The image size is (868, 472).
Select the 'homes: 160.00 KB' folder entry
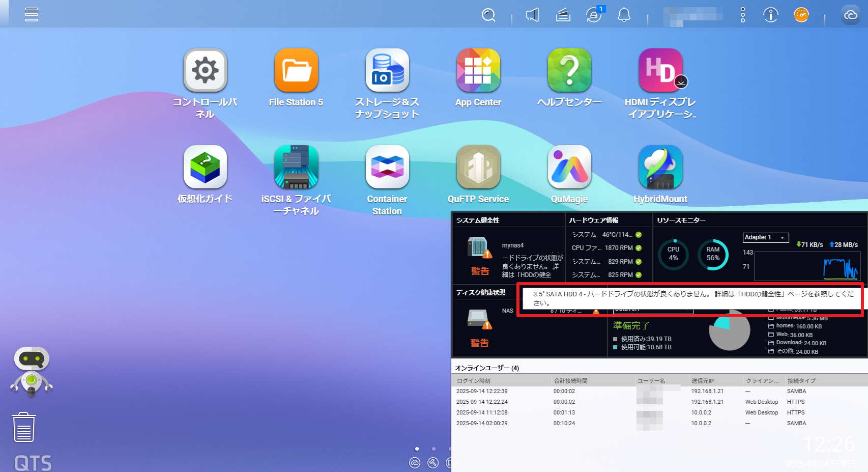[x=795, y=326]
